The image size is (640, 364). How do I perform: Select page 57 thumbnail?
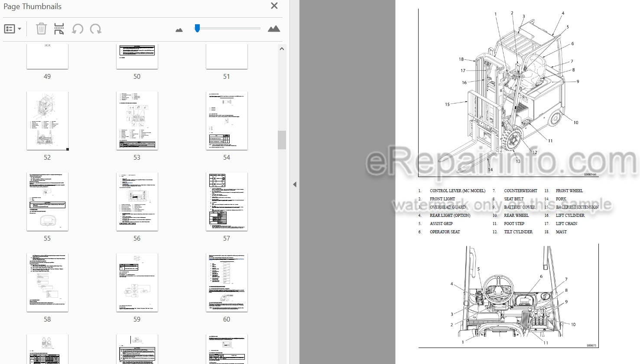[x=227, y=202]
